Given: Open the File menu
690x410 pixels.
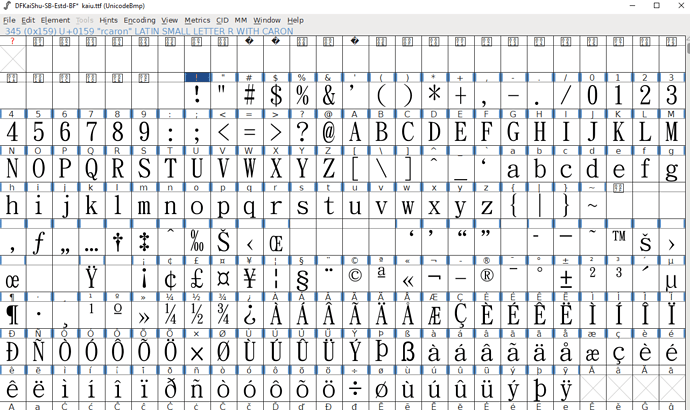Looking at the screenshot, I should pyautogui.click(x=9, y=20).
